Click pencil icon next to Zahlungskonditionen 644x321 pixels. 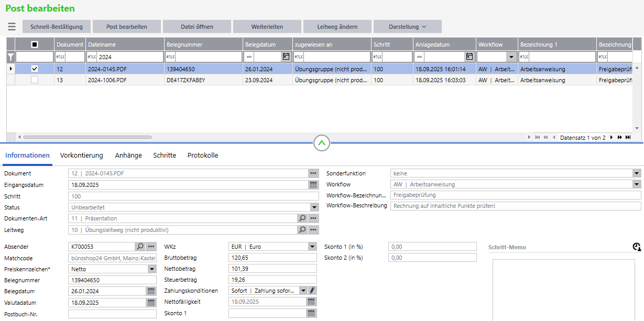pyautogui.click(x=312, y=290)
